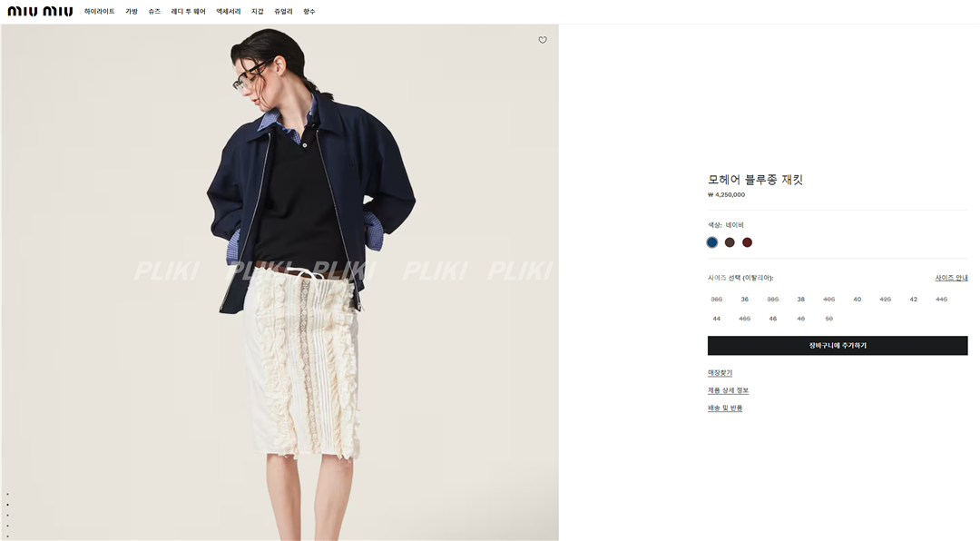Click 장바구니에 추가하기 add to cart button
This screenshot has width=980, height=541.
point(838,345)
